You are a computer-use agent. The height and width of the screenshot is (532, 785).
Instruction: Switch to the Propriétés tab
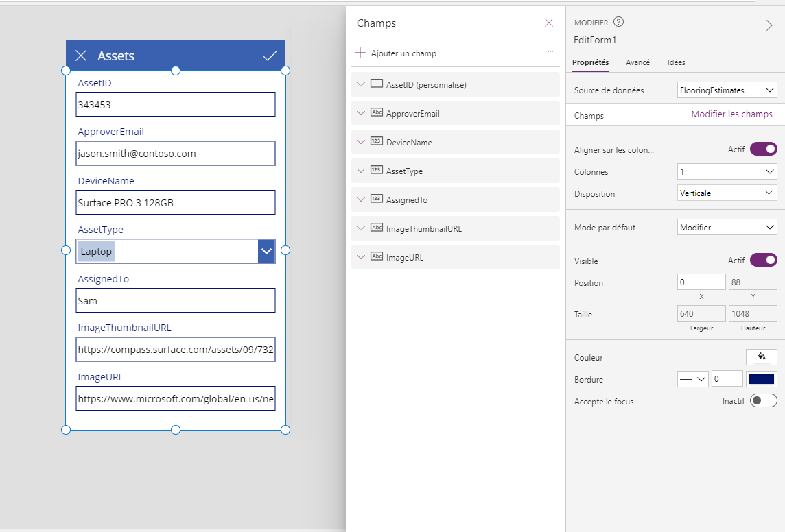[591, 62]
